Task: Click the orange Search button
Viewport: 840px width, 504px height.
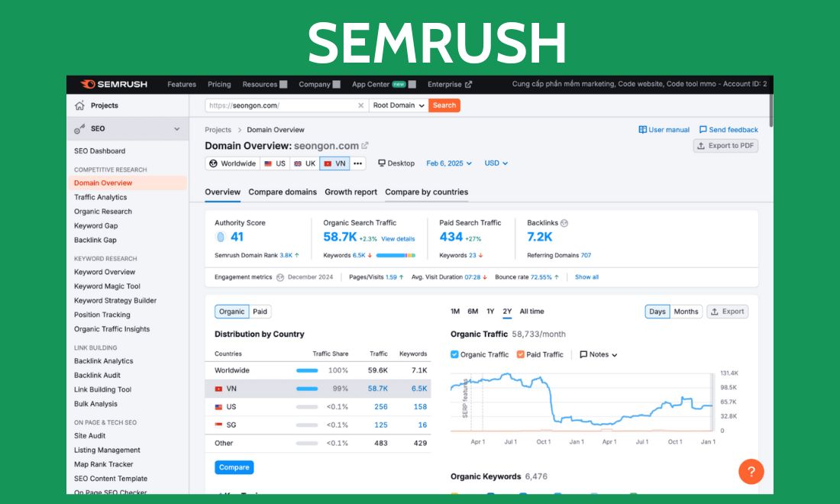Action: pos(444,105)
